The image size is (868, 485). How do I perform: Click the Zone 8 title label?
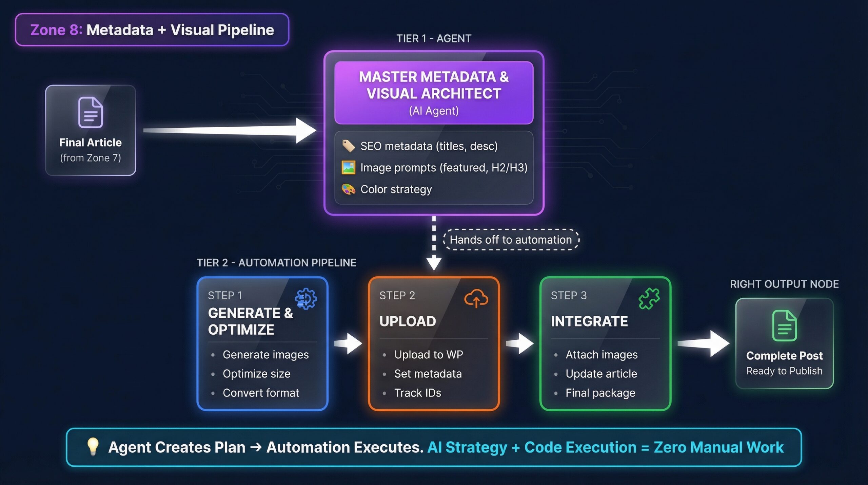click(152, 30)
